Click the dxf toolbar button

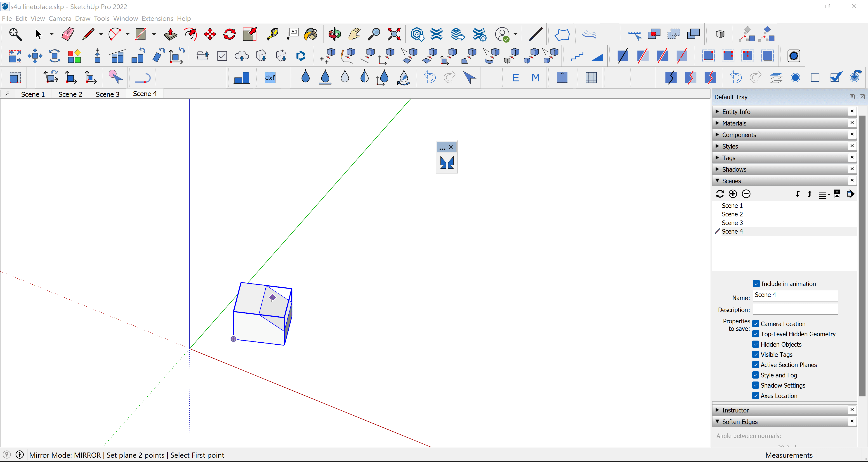coord(270,78)
